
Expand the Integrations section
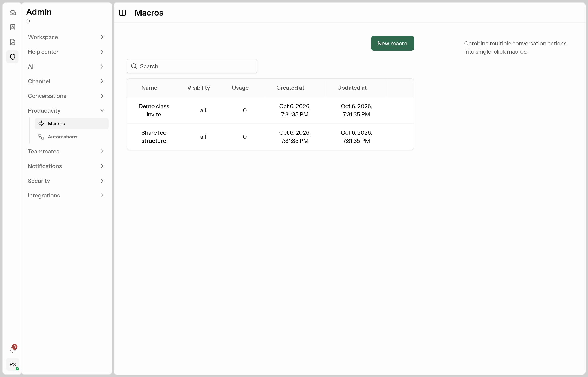[x=66, y=195]
